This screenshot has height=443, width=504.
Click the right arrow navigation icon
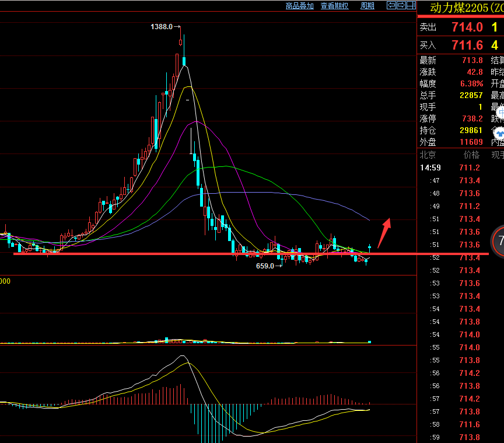coord(401,5)
